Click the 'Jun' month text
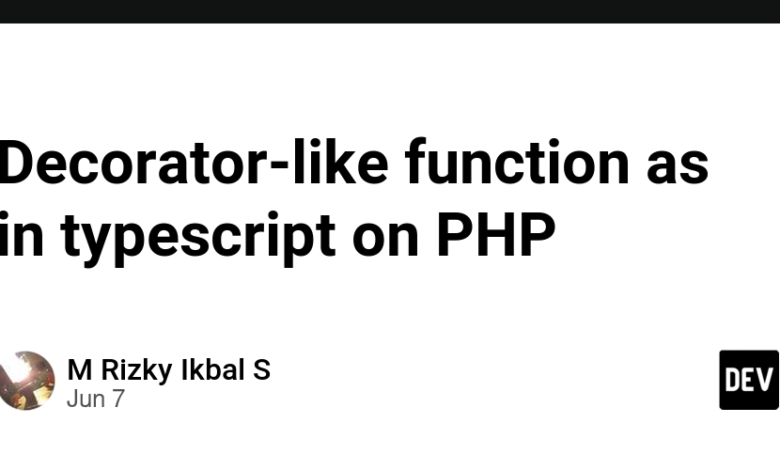The height and width of the screenshot is (470, 780). [86, 399]
